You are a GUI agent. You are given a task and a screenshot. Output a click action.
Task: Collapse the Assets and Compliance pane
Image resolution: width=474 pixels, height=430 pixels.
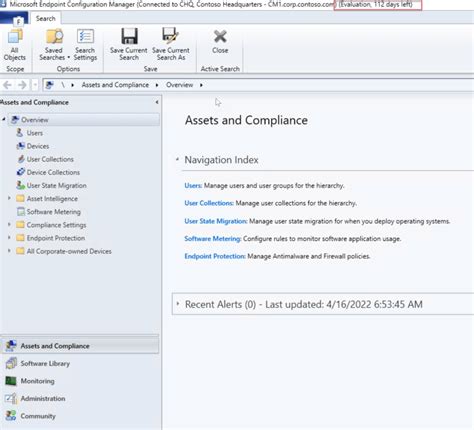click(x=157, y=102)
